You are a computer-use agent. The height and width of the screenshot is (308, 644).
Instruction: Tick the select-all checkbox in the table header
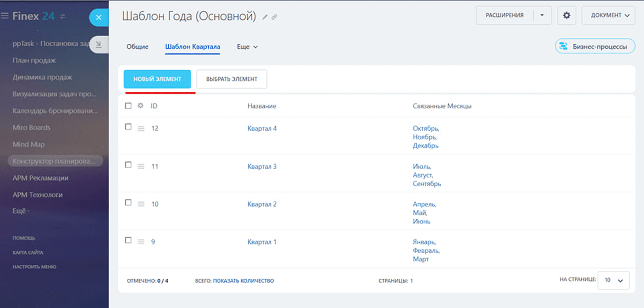(x=128, y=106)
